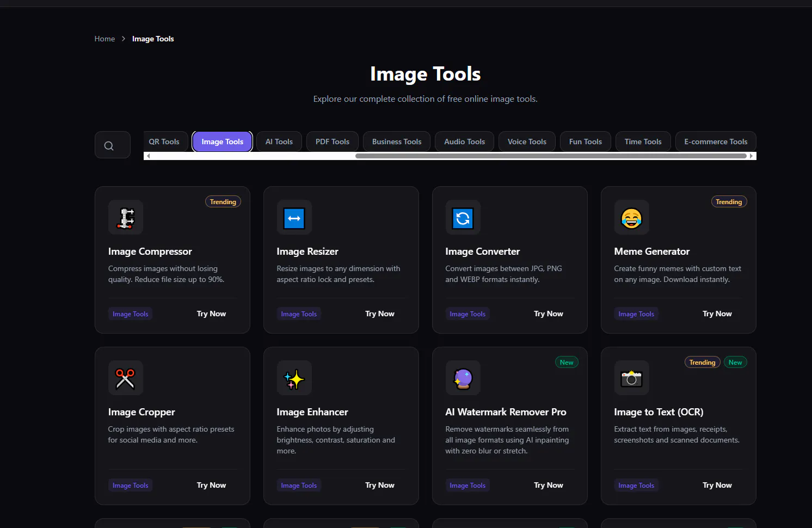Open the AI Watermark Remover Pro title
Viewport: 812px width, 528px height.
(x=506, y=412)
